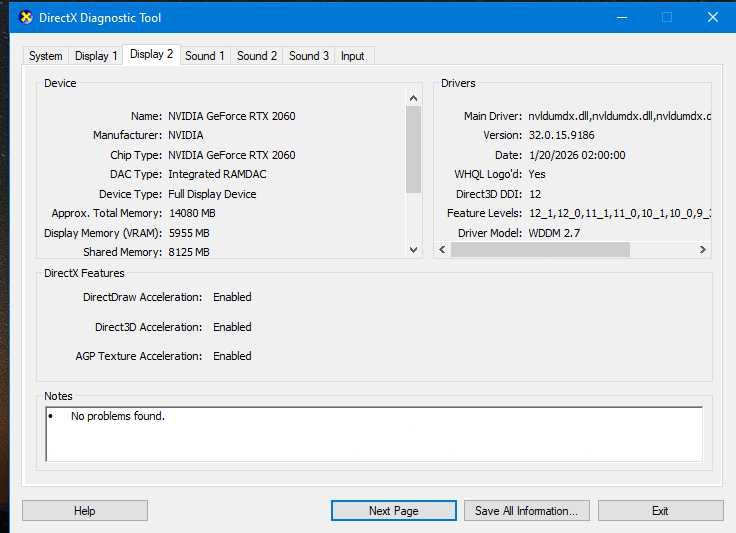Screen dimensions: 736x533
Task: Click Drivers panel scroll right arrow
Action: [702, 249]
